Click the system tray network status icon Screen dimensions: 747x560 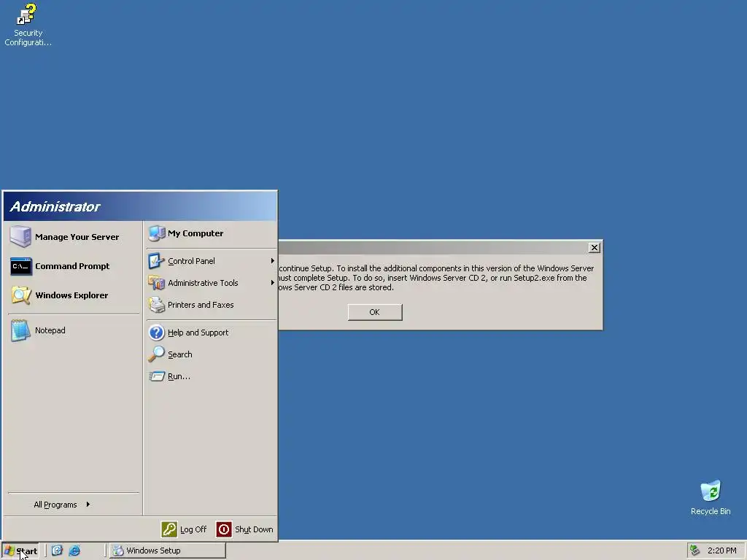[x=694, y=551]
